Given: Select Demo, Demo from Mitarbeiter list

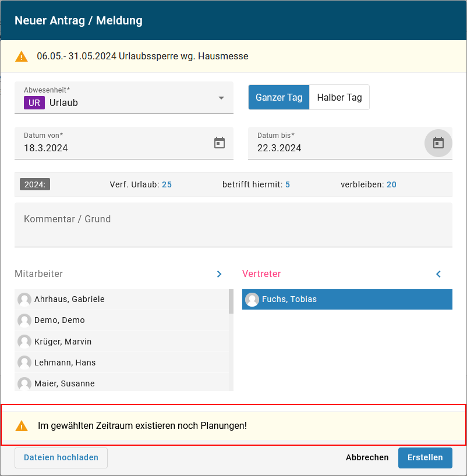Looking at the screenshot, I should pyautogui.click(x=59, y=320).
